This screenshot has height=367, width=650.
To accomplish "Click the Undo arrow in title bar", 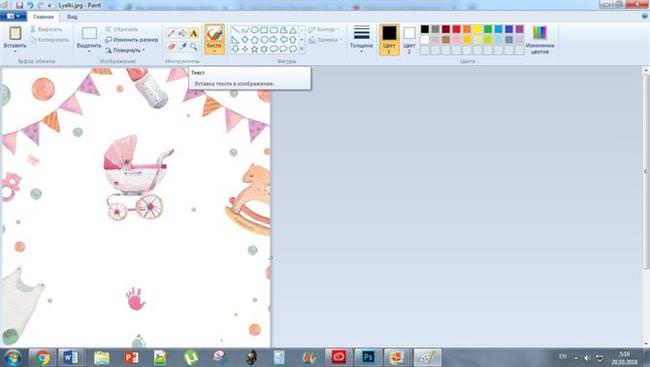I will (x=30, y=5).
